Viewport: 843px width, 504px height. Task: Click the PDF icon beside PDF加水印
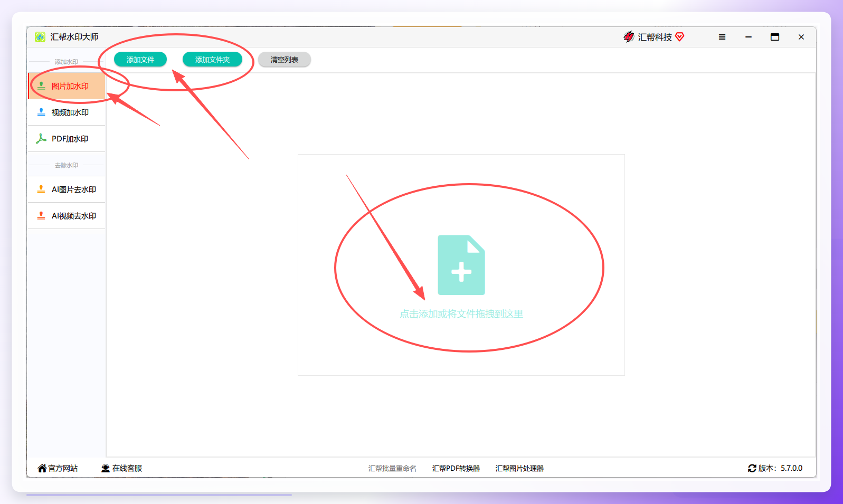[x=41, y=139]
